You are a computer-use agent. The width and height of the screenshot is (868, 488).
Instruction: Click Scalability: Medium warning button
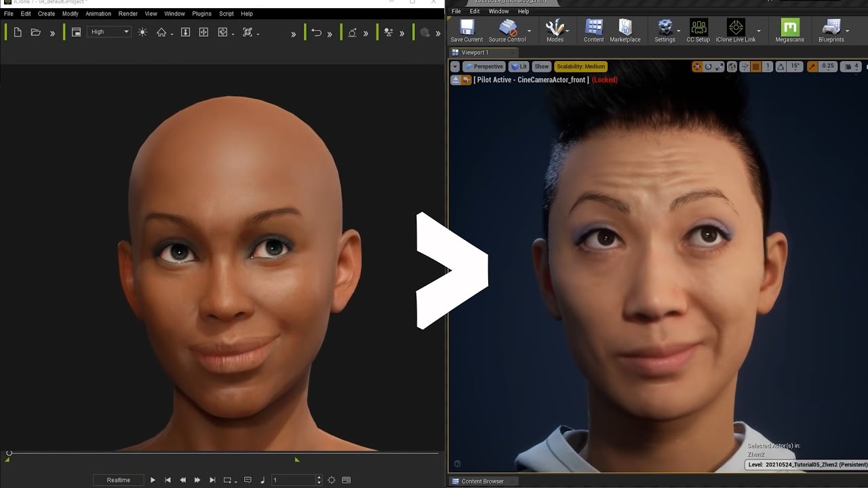click(x=580, y=66)
